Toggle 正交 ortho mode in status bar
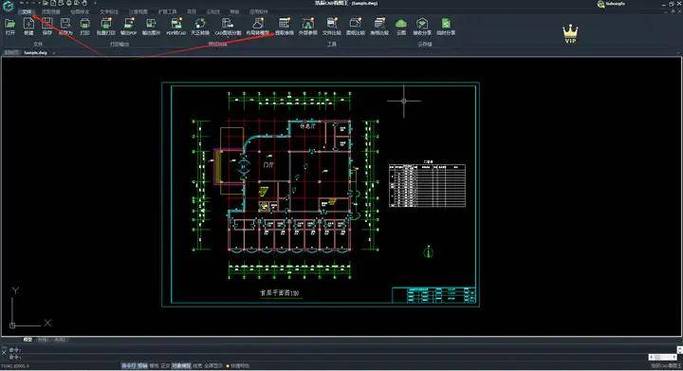Viewport: 683px width, 371px height. (165, 366)
